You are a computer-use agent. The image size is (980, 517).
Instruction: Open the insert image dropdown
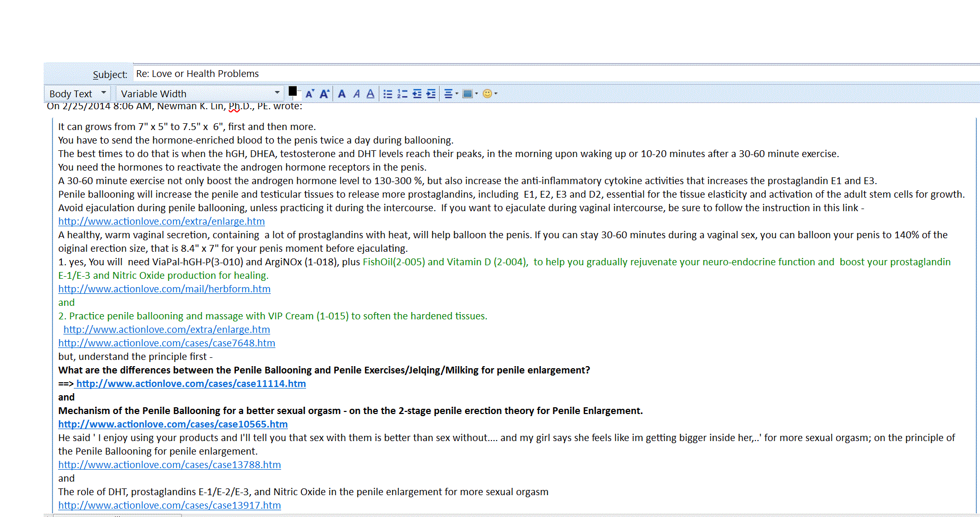[470, 94]
